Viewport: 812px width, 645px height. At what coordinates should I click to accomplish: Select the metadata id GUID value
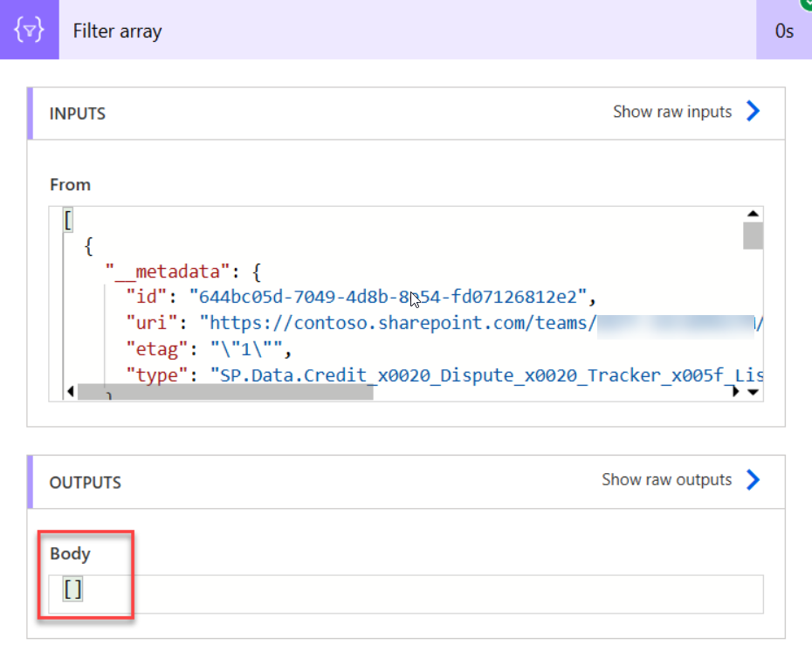pos(388,297)
